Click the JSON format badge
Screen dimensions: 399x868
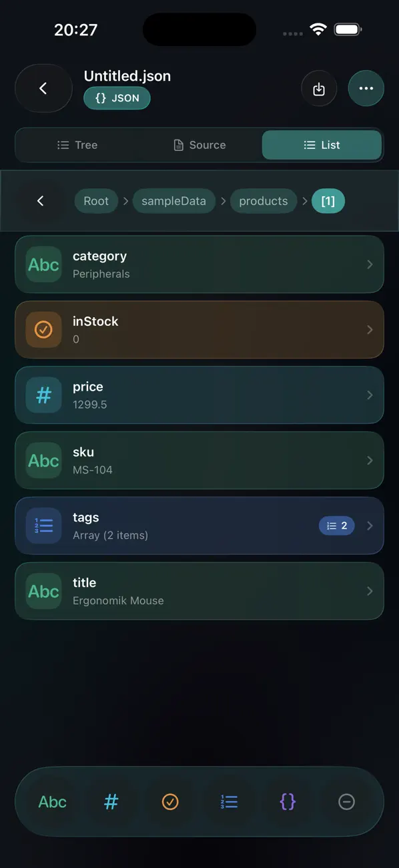[x=117, y=98]
